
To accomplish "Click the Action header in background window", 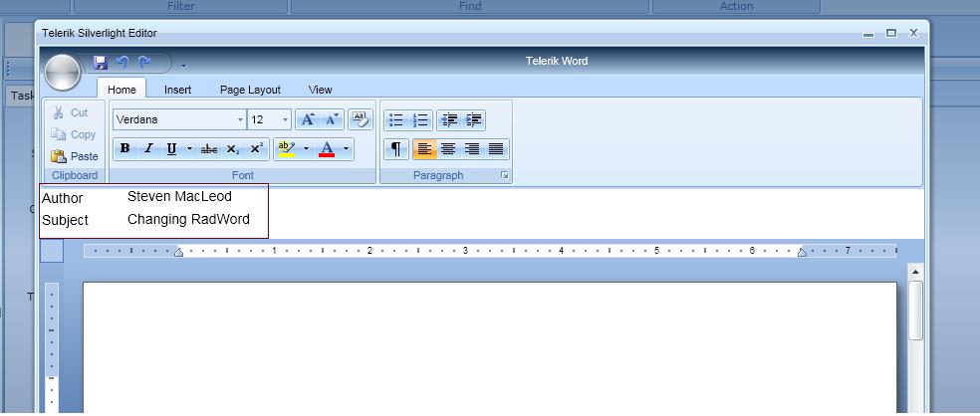I will click(736, 6).
